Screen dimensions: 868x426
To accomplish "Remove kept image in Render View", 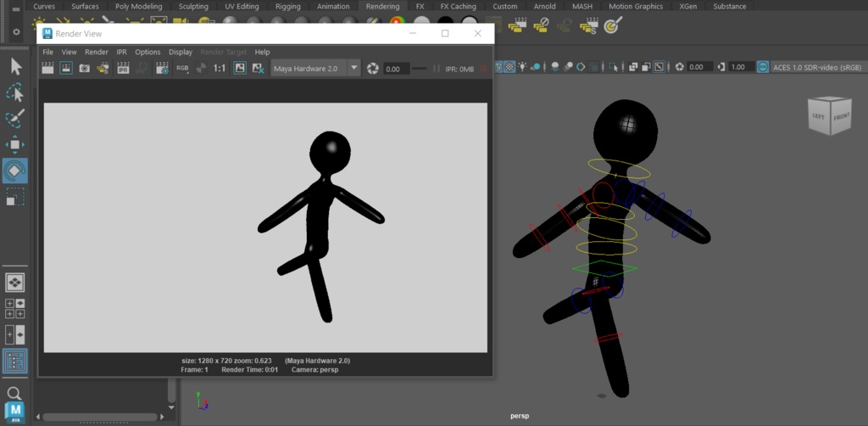I will [258, 68].
